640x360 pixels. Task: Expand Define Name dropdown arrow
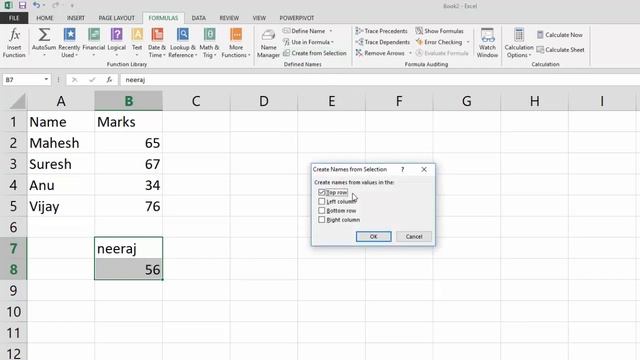[x=331, y=31]
